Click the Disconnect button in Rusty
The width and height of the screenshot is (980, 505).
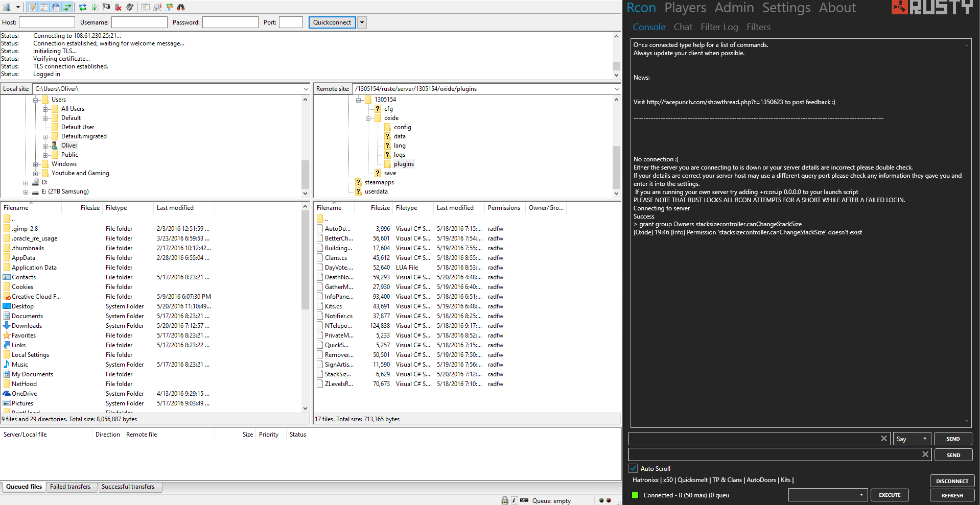(952, 481)
